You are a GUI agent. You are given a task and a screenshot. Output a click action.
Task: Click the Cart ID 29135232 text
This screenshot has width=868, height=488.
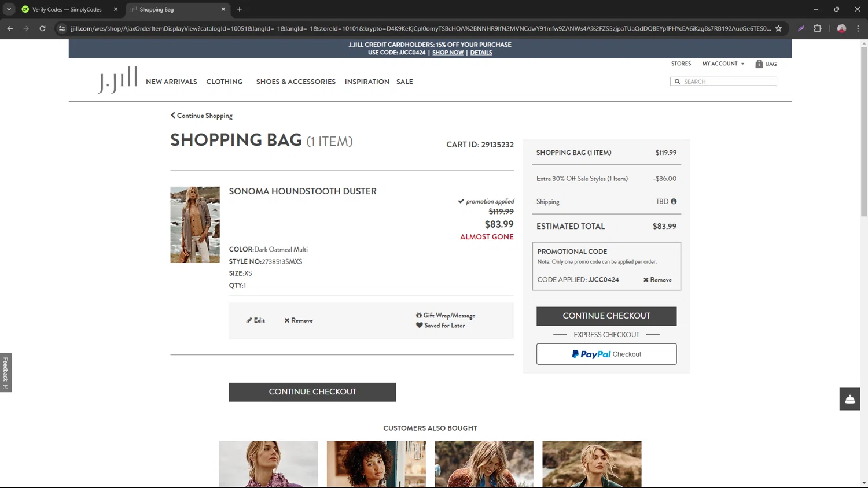(x=480, y=145)
